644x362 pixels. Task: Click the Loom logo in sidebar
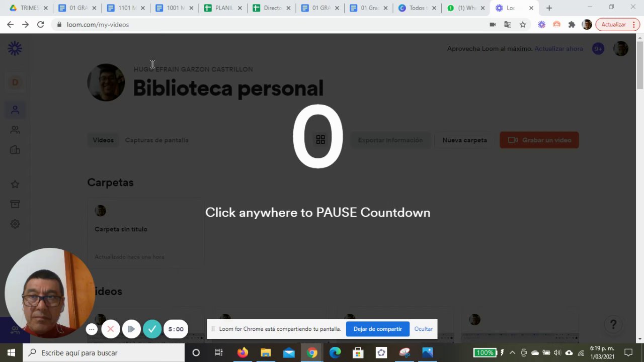tap(15, 49)
